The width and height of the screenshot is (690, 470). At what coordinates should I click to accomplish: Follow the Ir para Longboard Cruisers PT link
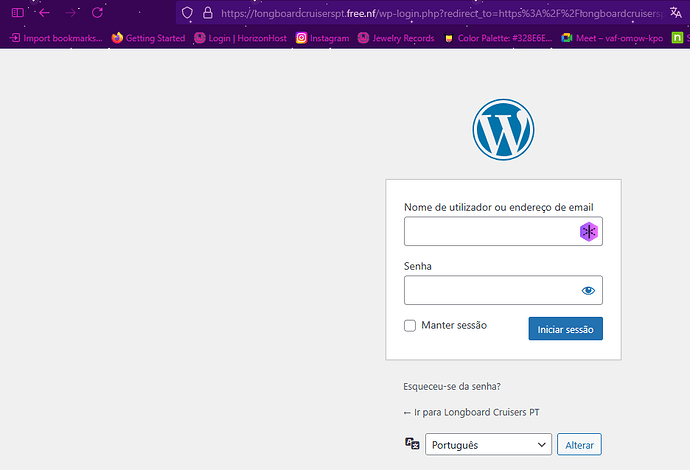(x=471, y=412)
